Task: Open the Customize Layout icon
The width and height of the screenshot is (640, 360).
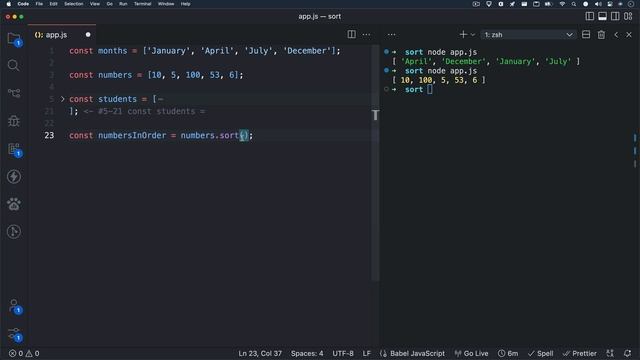Action: point(628,16)
